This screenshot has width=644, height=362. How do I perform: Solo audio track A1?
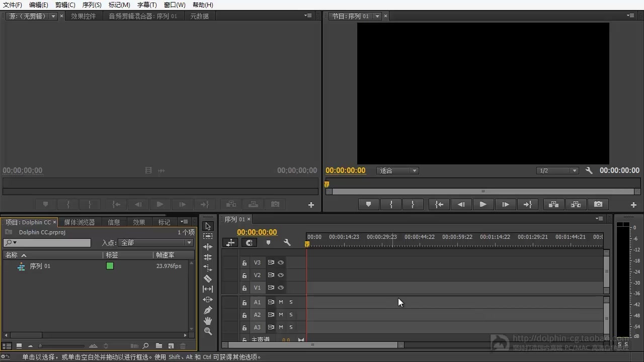(x=291, y=302)
